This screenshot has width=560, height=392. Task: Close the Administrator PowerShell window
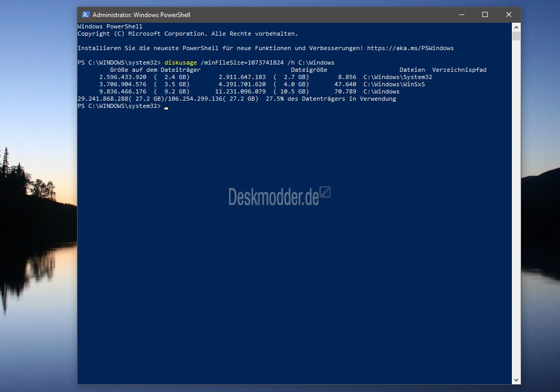(509, 14)
